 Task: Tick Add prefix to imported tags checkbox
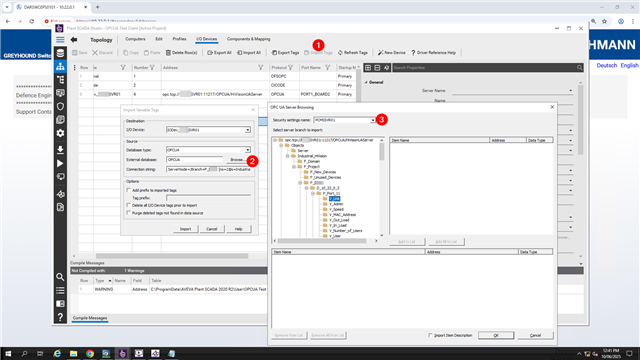[x=129, y=190]
